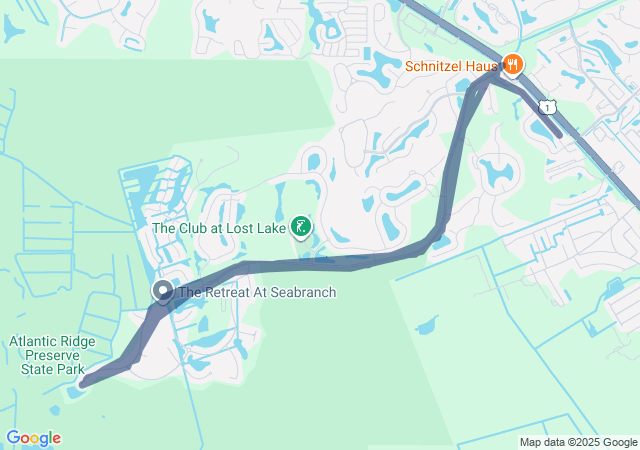Click the Map data ©2025 Google attribution
This screenshot has width=640, height=450.
point(578,442)
